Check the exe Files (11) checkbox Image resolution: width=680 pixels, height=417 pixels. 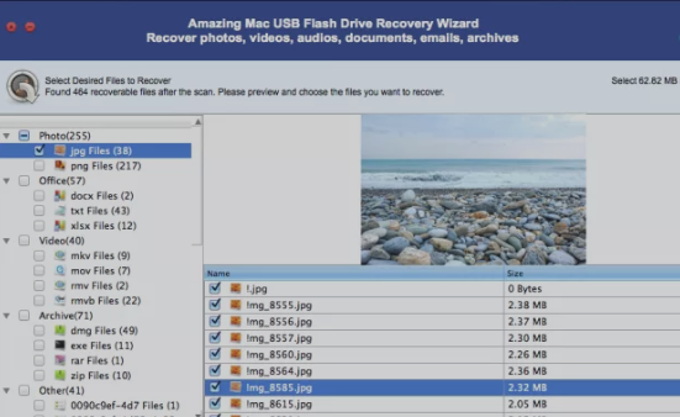click(x=39, y=345)
